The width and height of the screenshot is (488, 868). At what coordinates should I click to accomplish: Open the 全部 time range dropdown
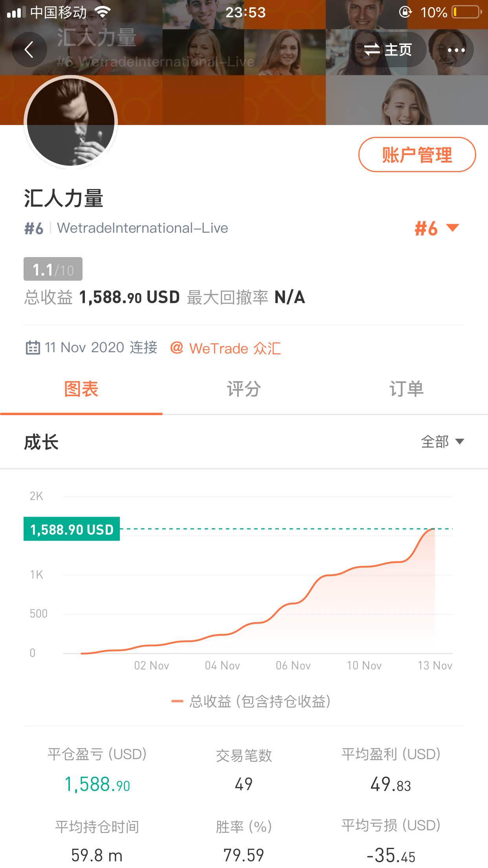pyautogui.click(x=442, y=442)
